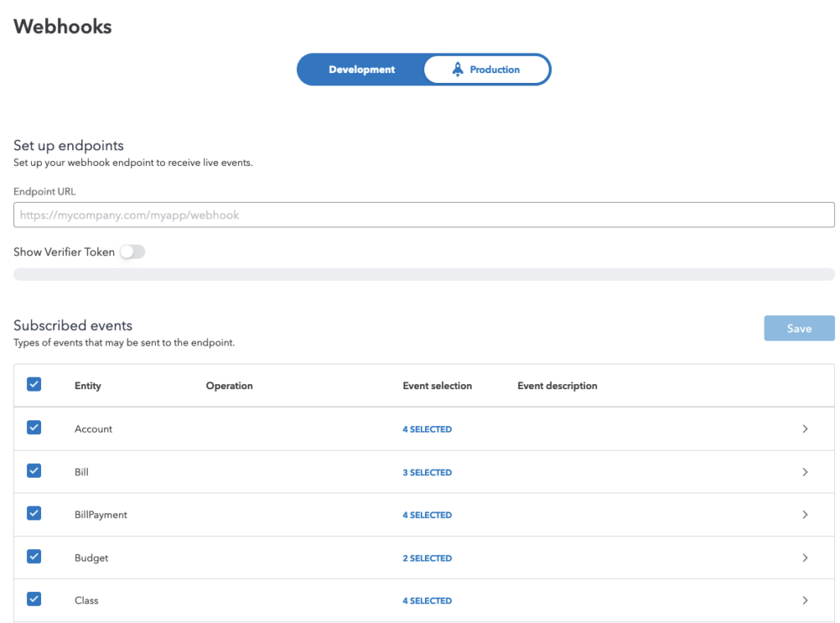This screenshot has width=840, height=623.
Task: Click Save for subscribed events
Action: (798, 328)
